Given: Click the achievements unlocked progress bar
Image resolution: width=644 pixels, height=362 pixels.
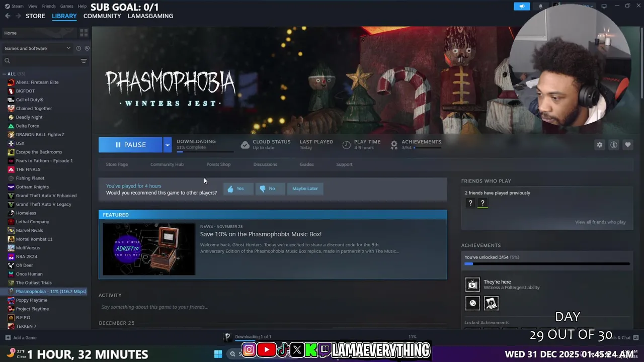Looking at the screenshot, I should [x=547, y=263].
